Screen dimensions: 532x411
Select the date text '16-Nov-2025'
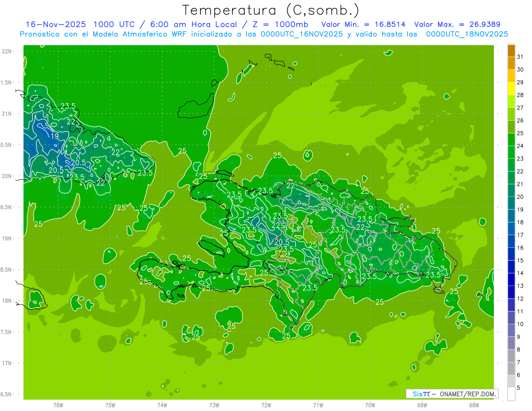(55, 24)
